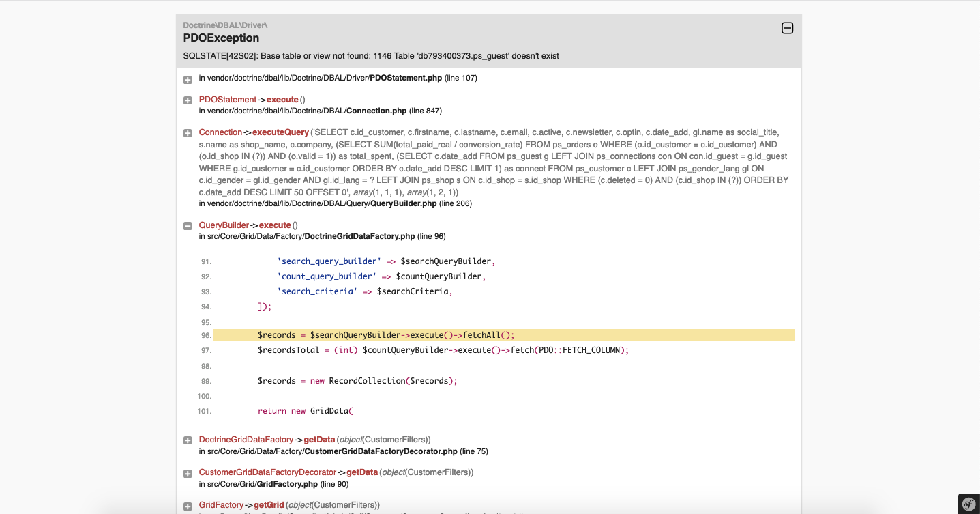Click the highlighted line 96 code row
The width and height of the screenshot is (980, 514).
click(x=504, y=335)
